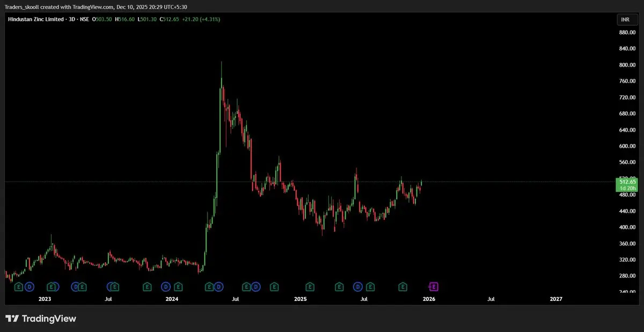Click the 3D interval label in legend
The image size is (644, 332).
coord(72,19)
